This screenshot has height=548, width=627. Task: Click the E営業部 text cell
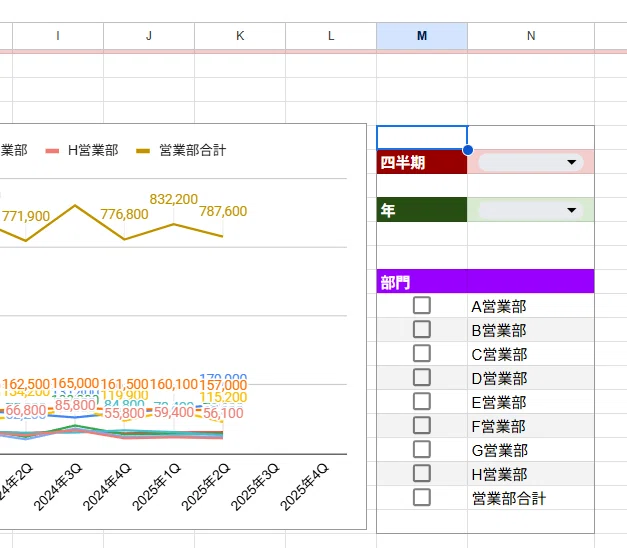pos(531,402)
